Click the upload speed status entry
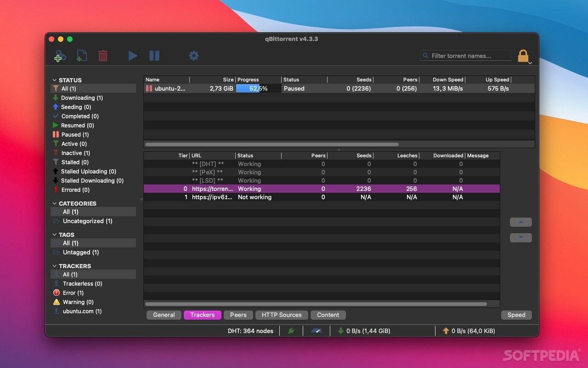The width and height of the screenshot is (588, 368). pyautogui.click(x=469, y=331)
